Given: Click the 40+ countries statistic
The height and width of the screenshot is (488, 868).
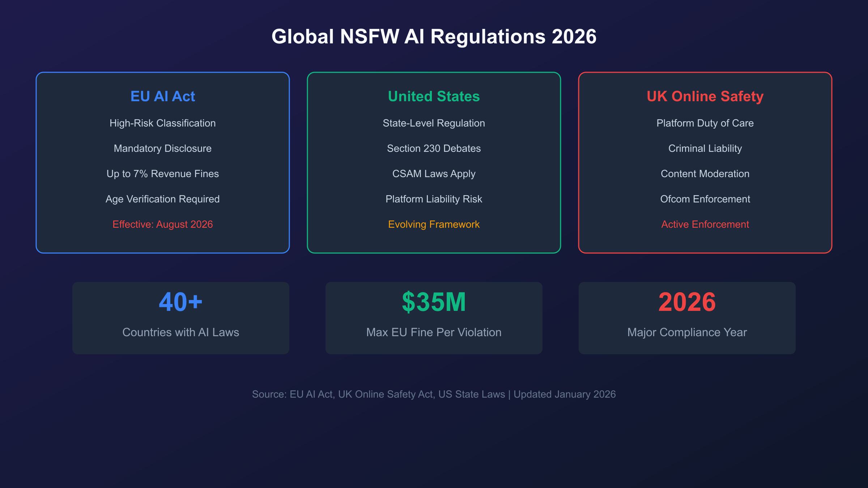Looking at the screenshot, I should (x=180, y=302).
